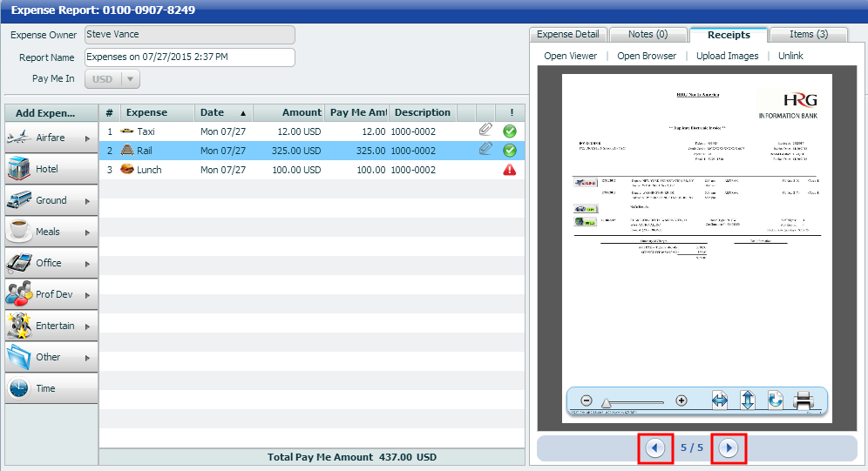The height and width of the screenshot is (471, 868).
Task: Click the train icon in Rail row
Action: (x=127, y=150)
